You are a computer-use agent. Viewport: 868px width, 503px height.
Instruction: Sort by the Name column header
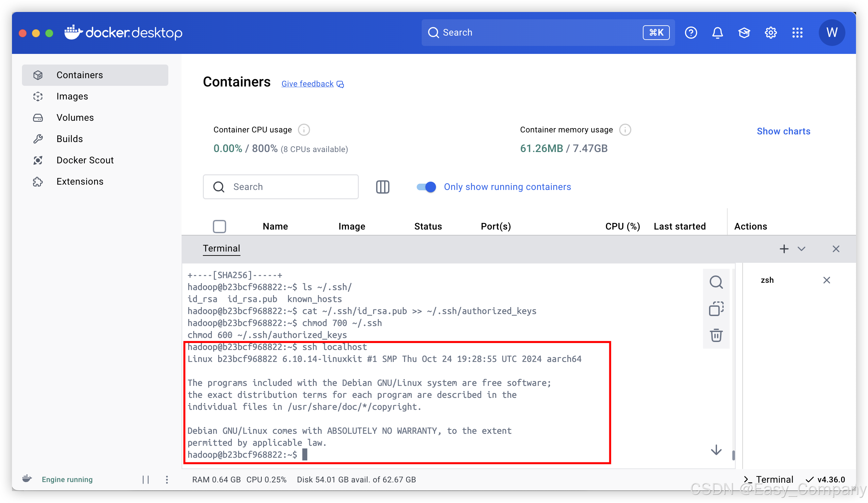coord(275,226)
